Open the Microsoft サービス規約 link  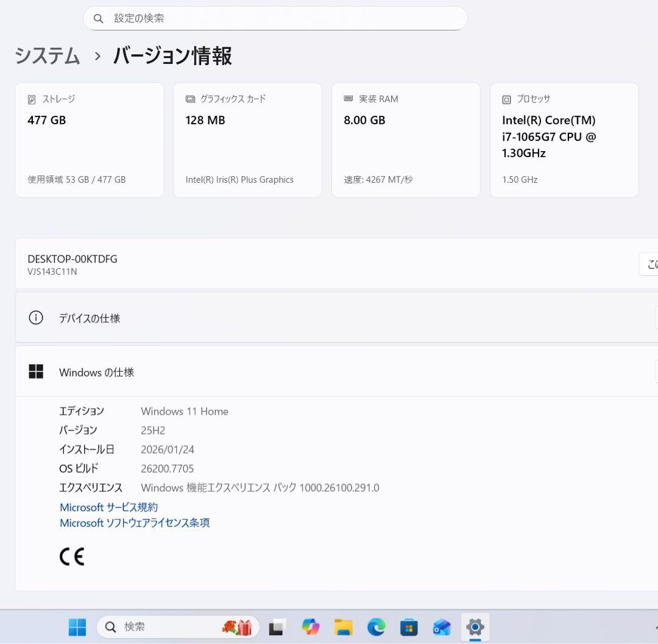tap(108, 507)
